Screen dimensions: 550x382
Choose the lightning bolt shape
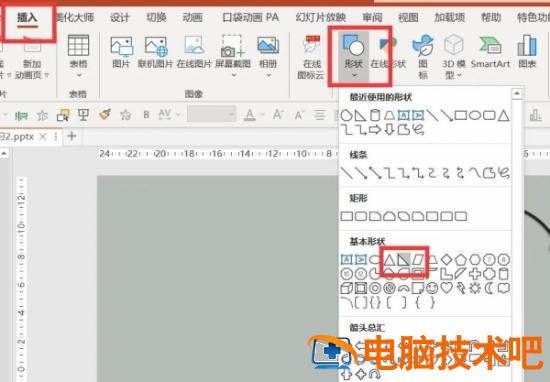461,288
